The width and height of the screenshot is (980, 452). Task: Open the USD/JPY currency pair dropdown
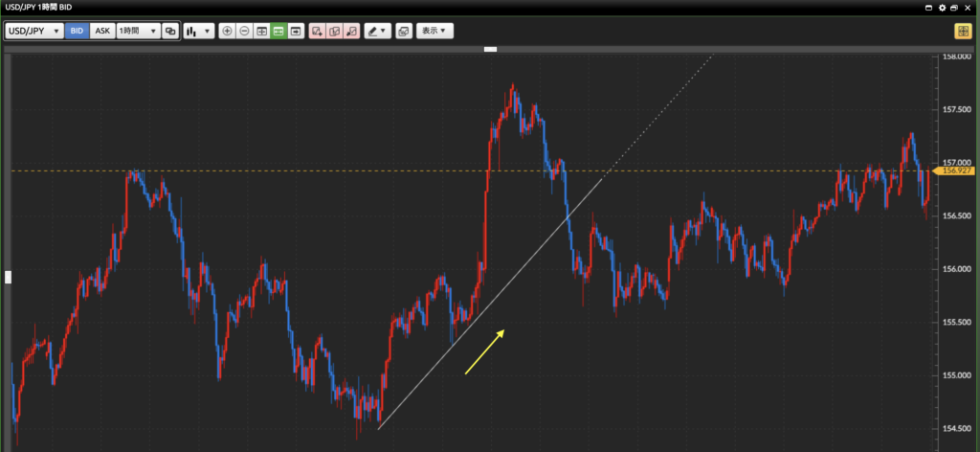pyautogui.click(x=34, y=31)
